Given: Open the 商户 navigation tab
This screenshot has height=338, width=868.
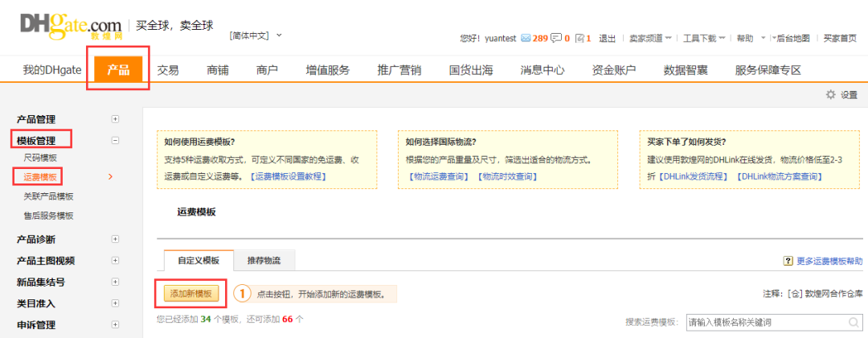Looking at the screenshot, I should point(268,70).
